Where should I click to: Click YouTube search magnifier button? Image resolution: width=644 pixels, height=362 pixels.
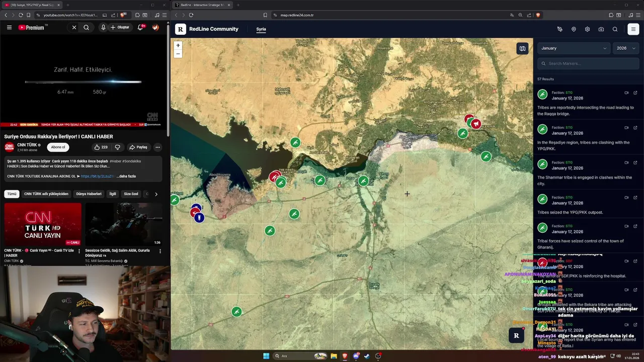tap(87, 28)
